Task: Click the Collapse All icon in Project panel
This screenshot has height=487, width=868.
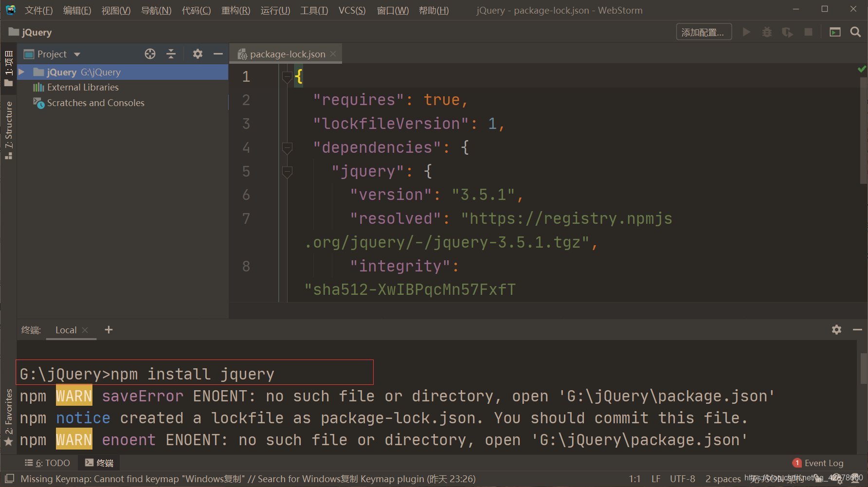Action: (x=171, y=54)
